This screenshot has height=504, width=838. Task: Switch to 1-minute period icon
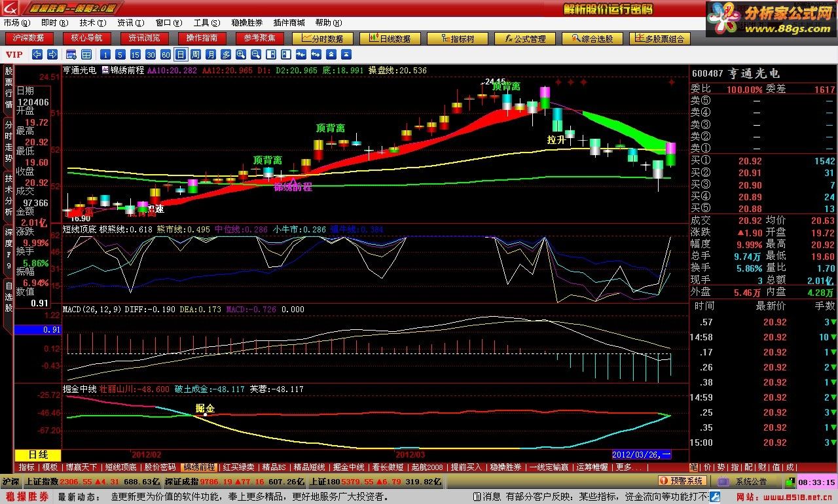105,54
